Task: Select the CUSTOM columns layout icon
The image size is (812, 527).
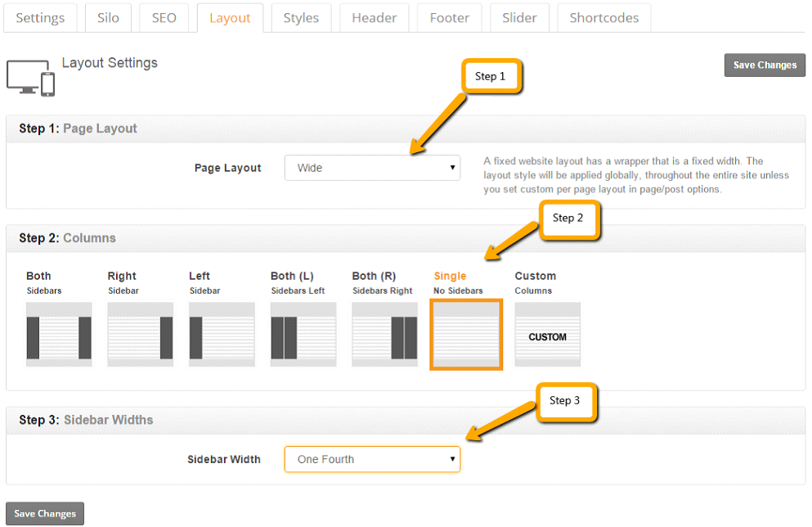Action: [547, 335]
